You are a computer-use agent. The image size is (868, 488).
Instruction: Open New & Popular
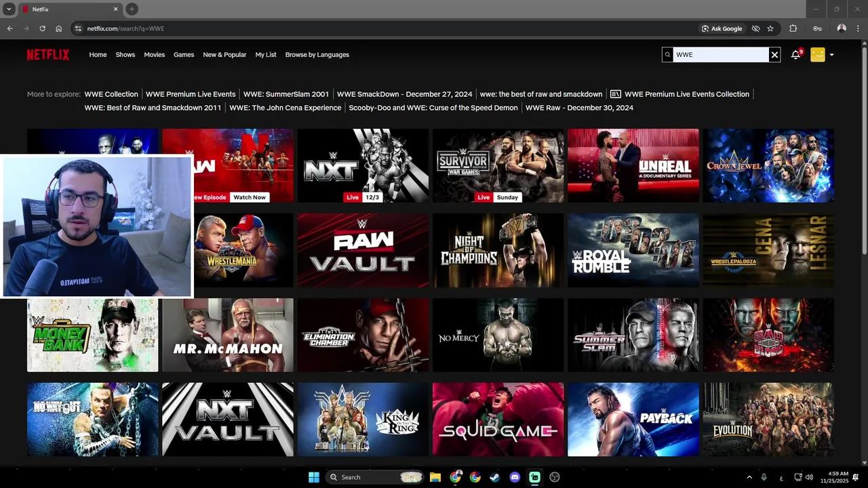pyautogui.click(x=224, y=55)
